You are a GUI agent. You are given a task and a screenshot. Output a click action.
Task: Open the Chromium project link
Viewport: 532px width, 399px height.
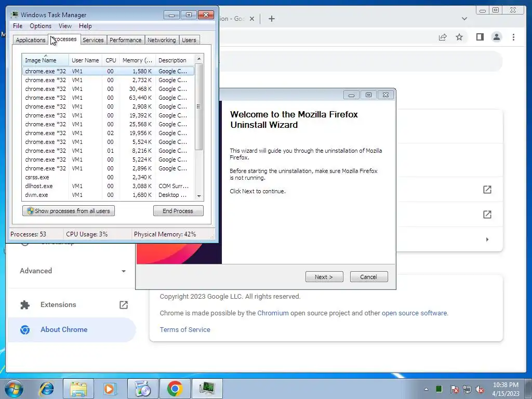point(273,313)
